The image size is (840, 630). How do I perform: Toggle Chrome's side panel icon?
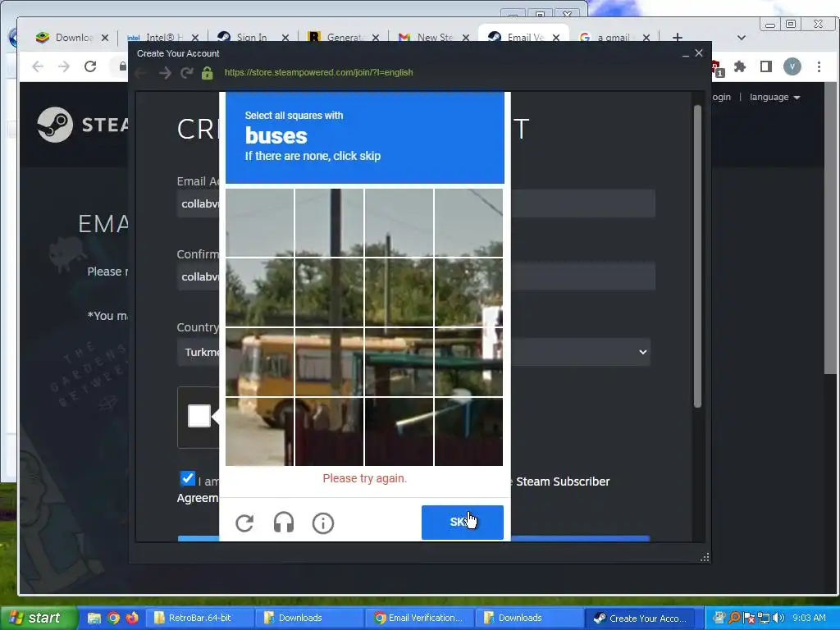766,66
